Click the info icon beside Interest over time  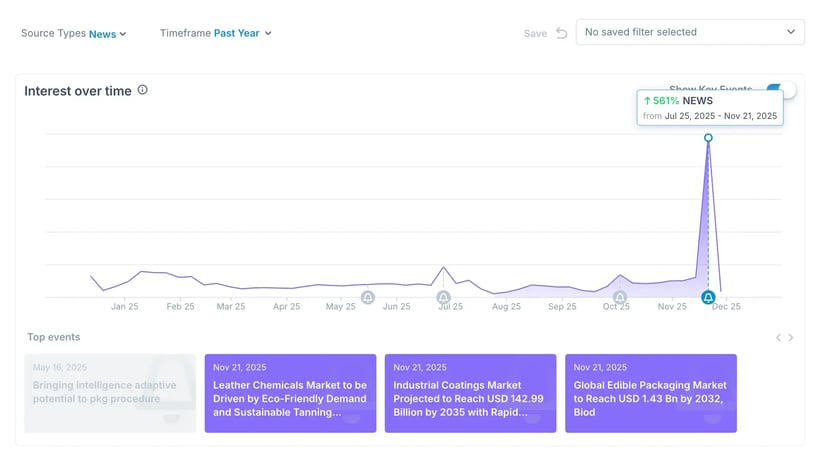tap(143, 90)
